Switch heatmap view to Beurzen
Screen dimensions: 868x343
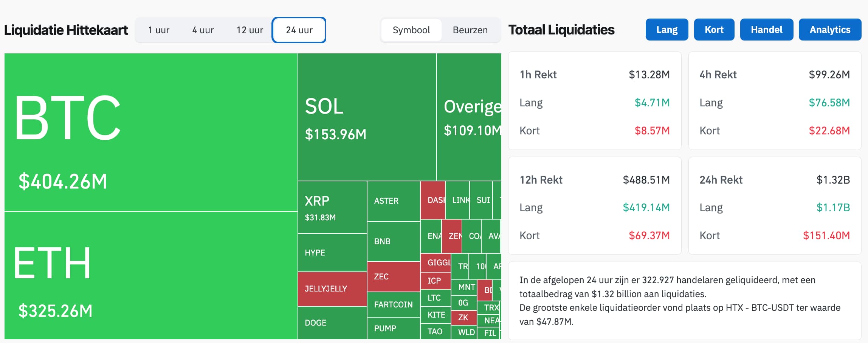pyautogui.click(x=470, y=30)
